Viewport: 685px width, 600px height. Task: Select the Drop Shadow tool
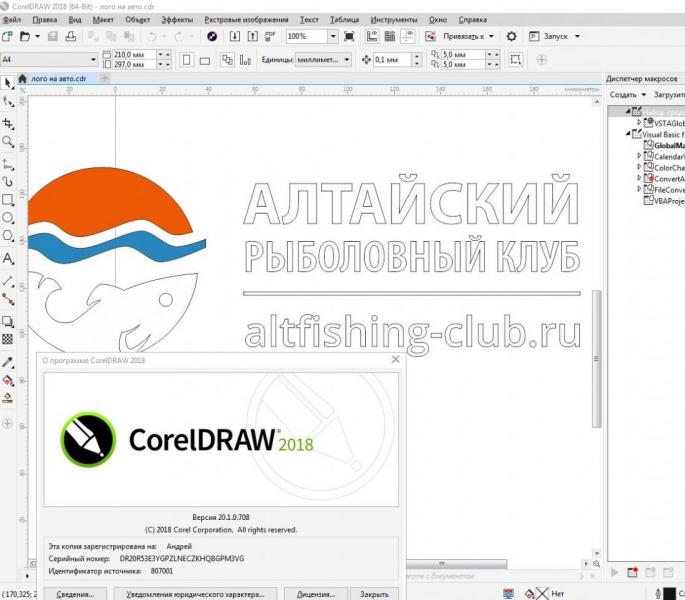7,322
